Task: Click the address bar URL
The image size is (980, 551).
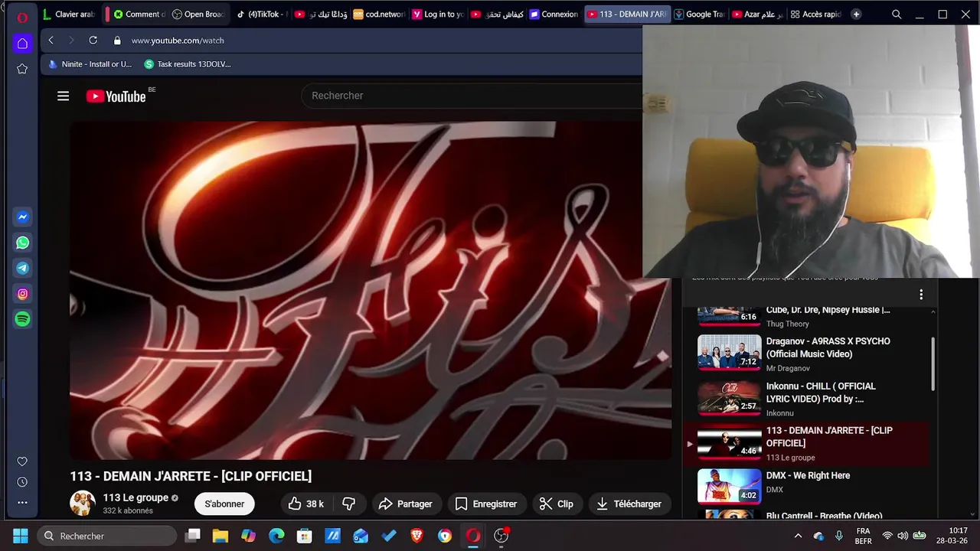Action: (x=178, y=41)
